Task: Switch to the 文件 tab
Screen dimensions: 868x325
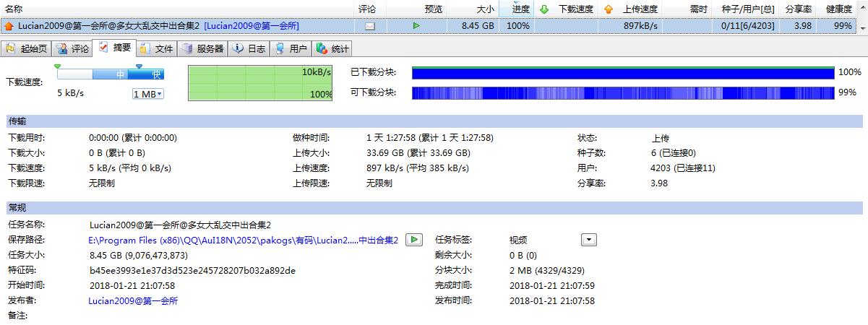Action: 157,49
